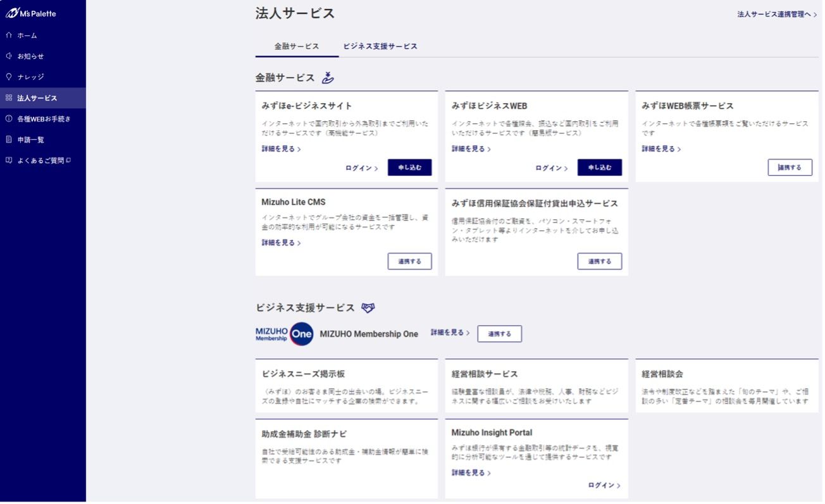Click 連携する for みずほWEB帳票サービス
The image size is (825, 504).
(x=790, y=168)
